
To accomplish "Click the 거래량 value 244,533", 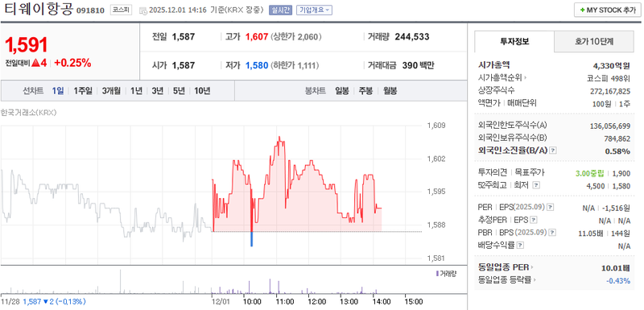I will (412, 37).
